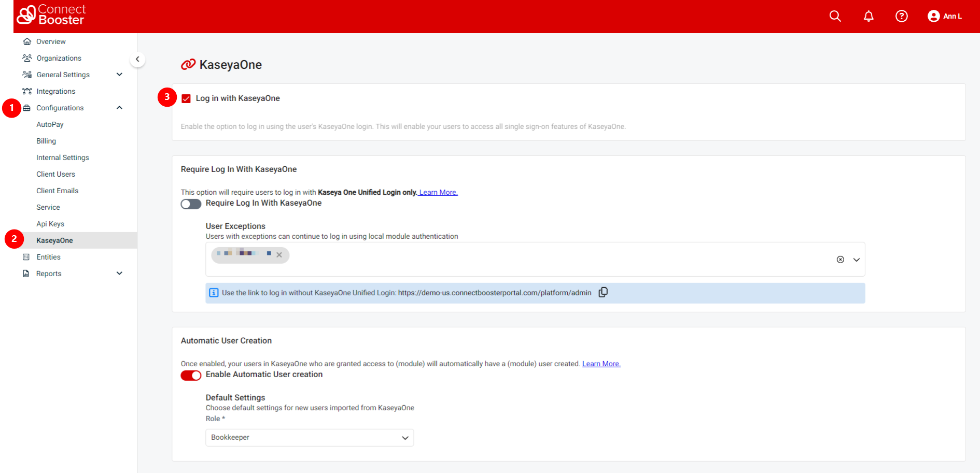Expand the User Exceptions selection list

tap(857, 259)
